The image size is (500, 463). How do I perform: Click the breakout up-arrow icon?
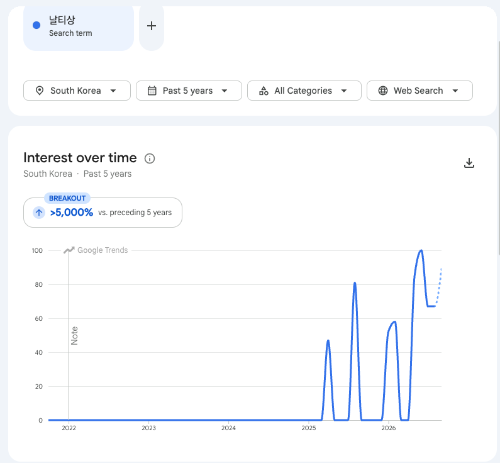pyautogui.click(x=39, y=212)
